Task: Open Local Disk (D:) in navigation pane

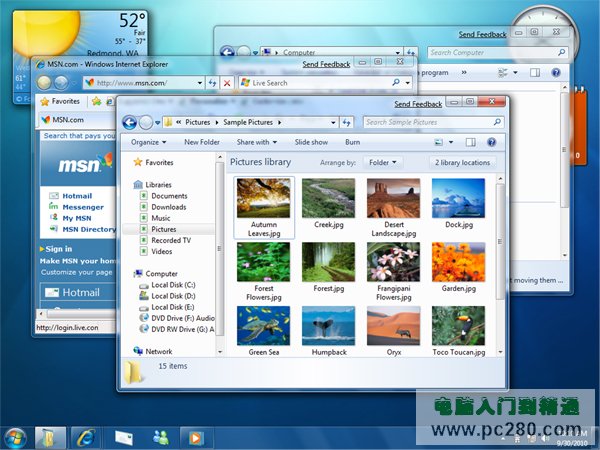Action: (x=168, y=296)
